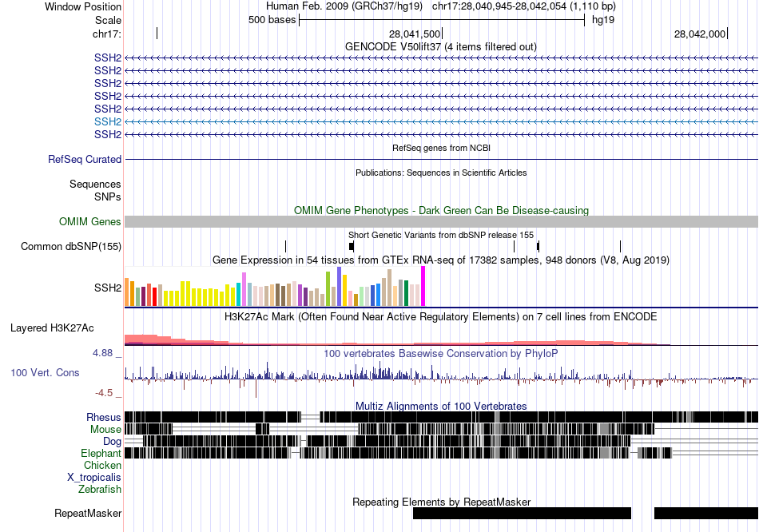
Task: Click the Sequences track label
Action: tap(95, 184)
